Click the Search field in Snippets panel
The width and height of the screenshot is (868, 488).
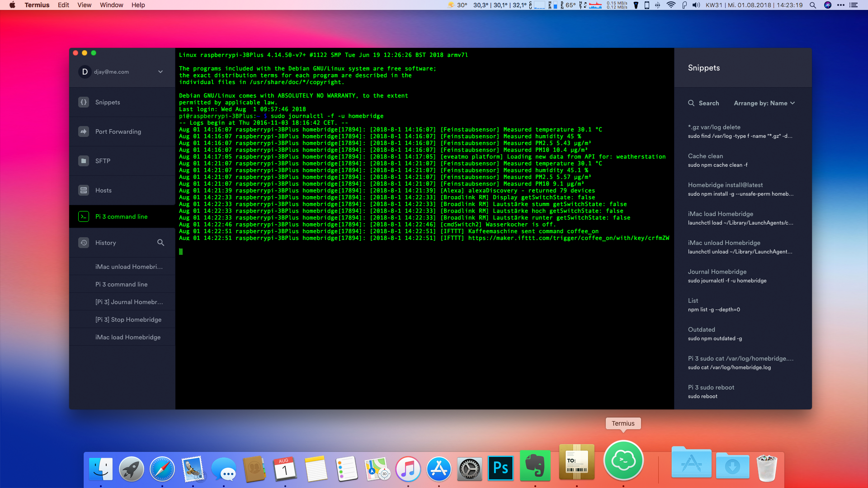709,103
